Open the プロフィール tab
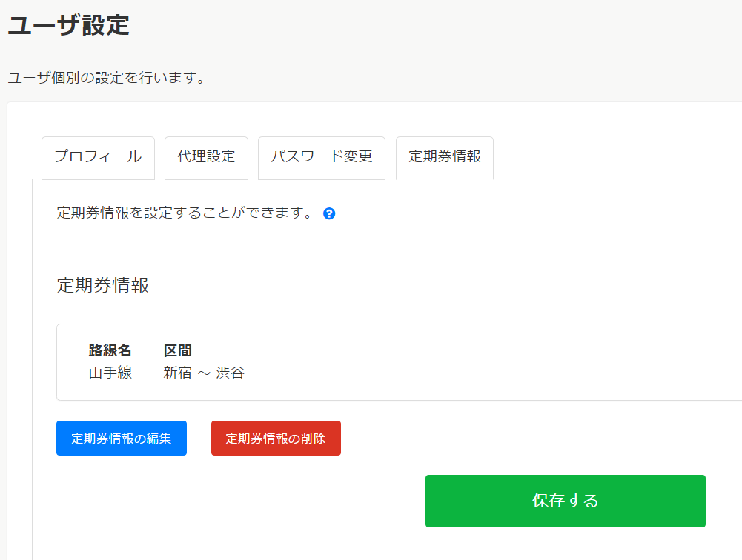 98,157
